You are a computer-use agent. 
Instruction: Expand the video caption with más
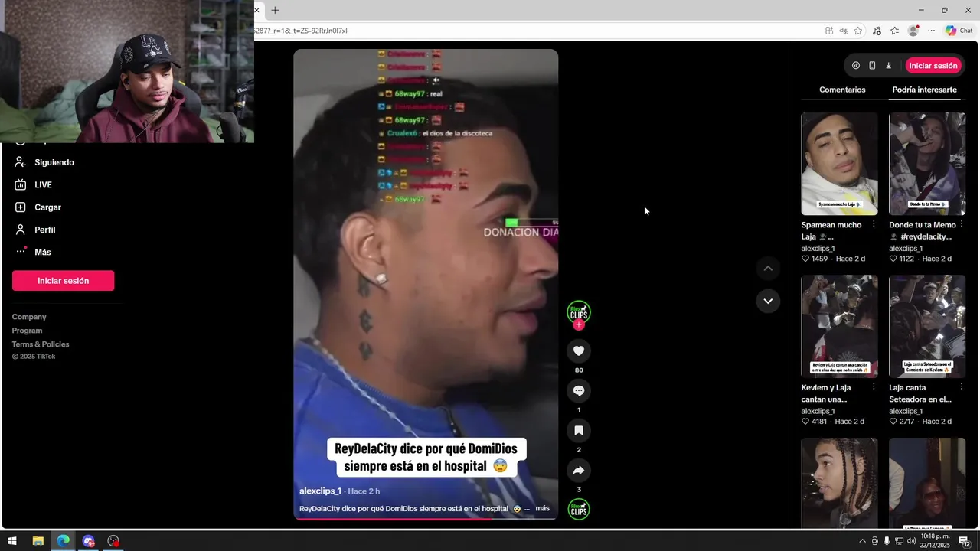point(542,508)
